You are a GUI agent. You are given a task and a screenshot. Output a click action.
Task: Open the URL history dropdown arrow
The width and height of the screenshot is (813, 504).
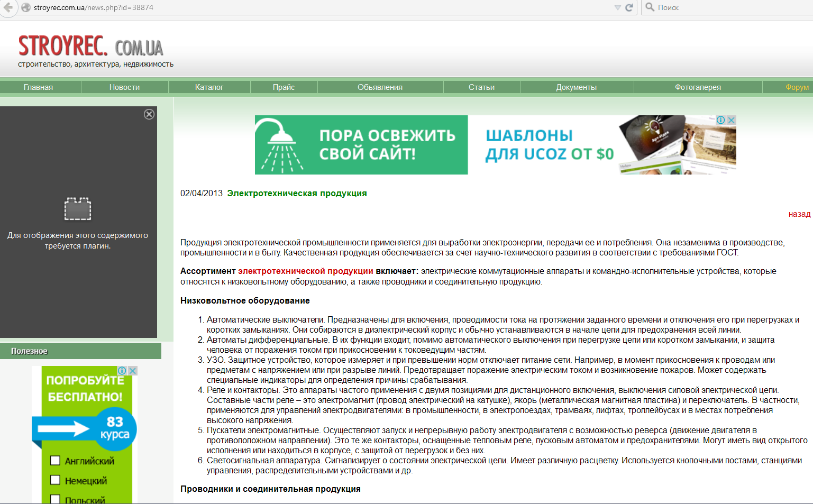(x=617, y=8)
